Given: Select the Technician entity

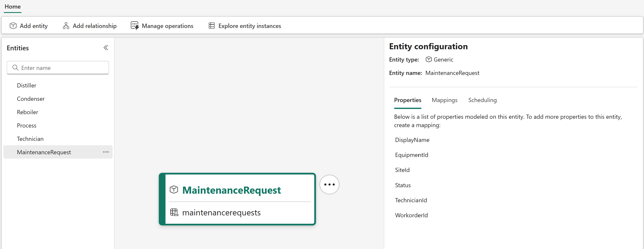Looking at the screenshot, I should click(x=30, y=139).
